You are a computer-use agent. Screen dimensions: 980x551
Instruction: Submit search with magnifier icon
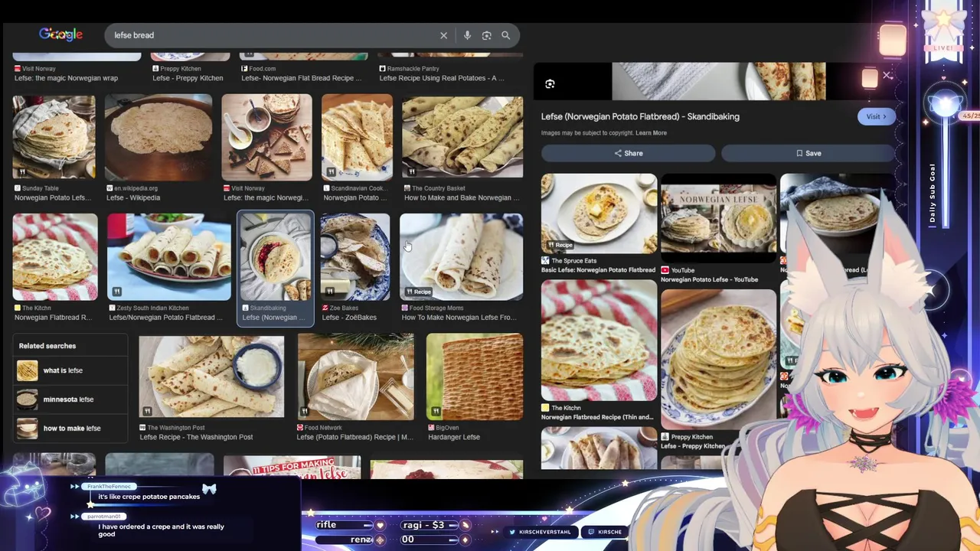505,35
